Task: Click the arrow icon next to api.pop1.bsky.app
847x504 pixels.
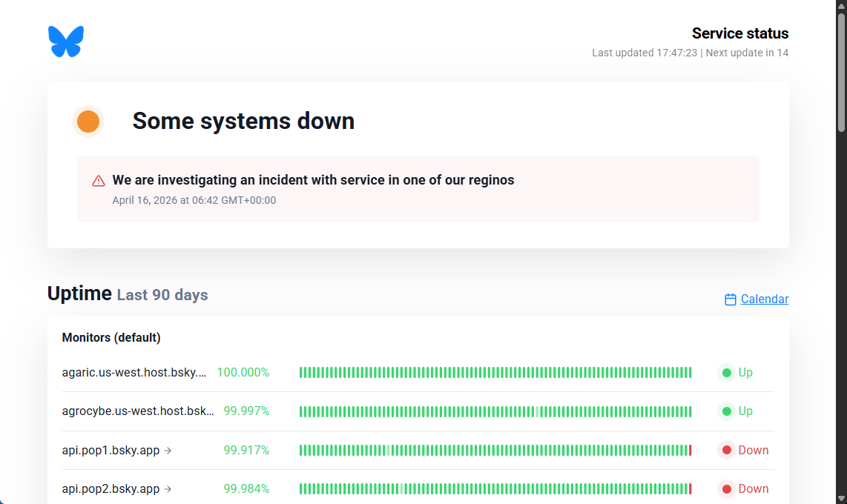Action: pos(168,451)
